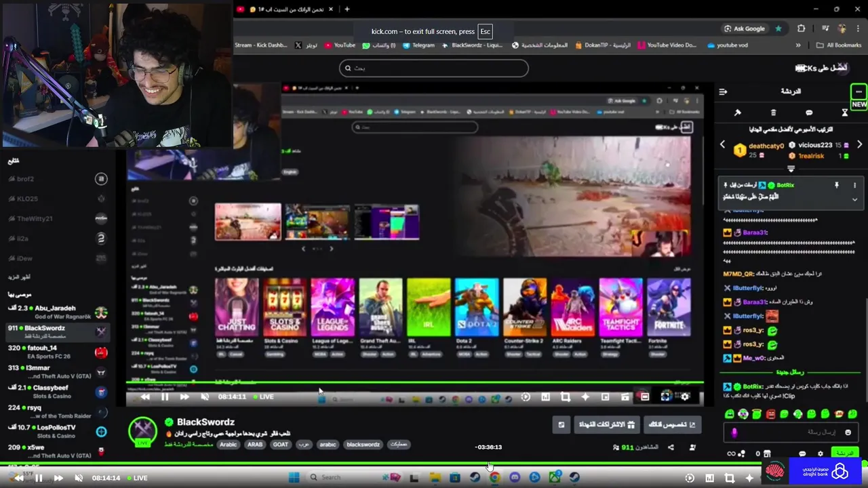This screenshot has width=868, height=488.
Task: Pause the outer video player
Action: [39, 478]
